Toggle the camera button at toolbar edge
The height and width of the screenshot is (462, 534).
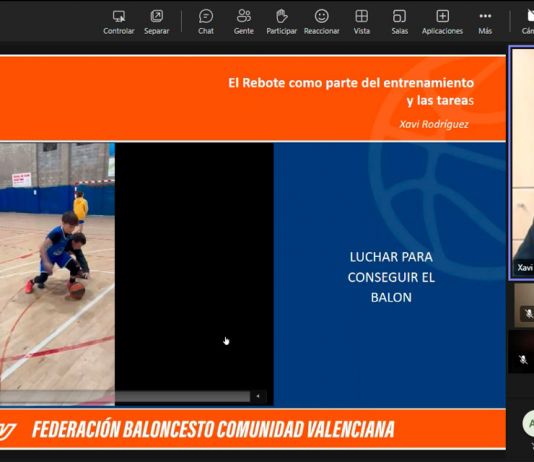[x=529, y=22]
